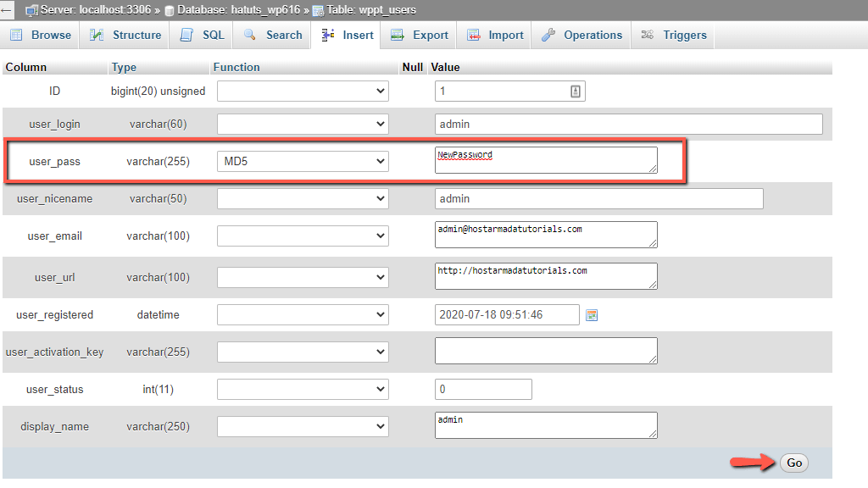Click the datetime type text

159,315
